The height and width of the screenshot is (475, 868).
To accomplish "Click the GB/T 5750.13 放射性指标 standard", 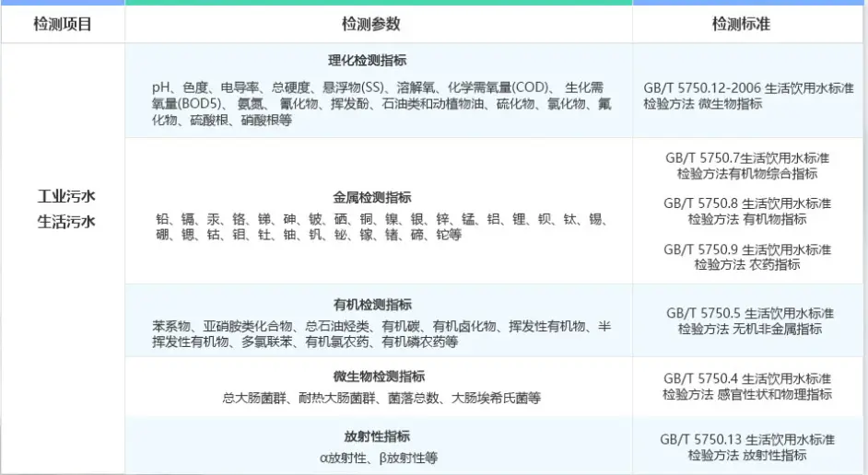I will pyautogui.click(x=747, y=447).
